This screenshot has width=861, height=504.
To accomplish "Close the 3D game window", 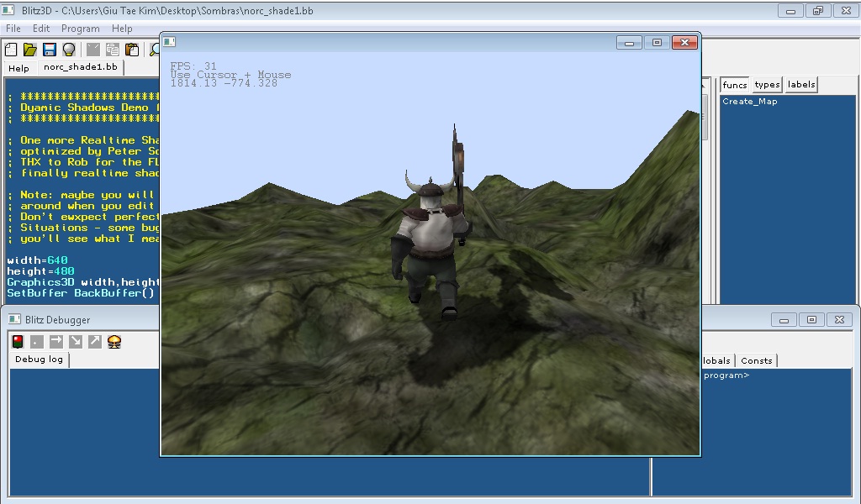I will [x=684, y=42].
